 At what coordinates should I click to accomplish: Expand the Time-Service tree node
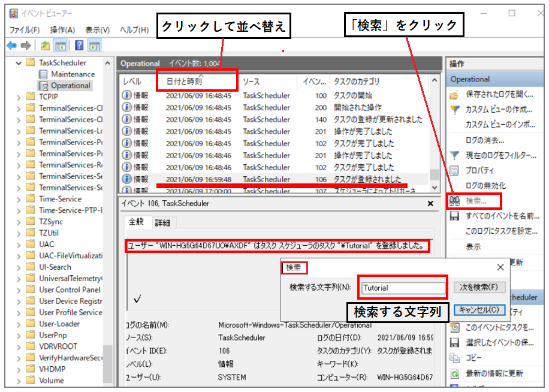19,199
